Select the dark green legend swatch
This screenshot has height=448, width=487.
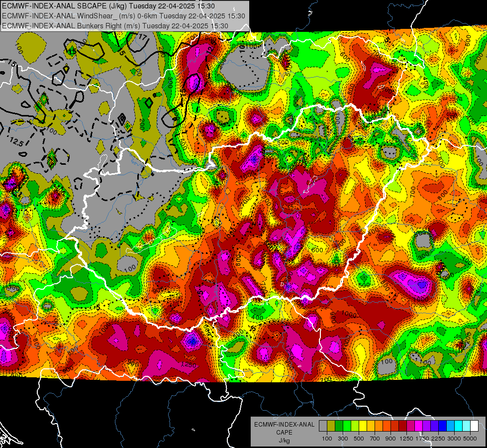pos(339,426)
